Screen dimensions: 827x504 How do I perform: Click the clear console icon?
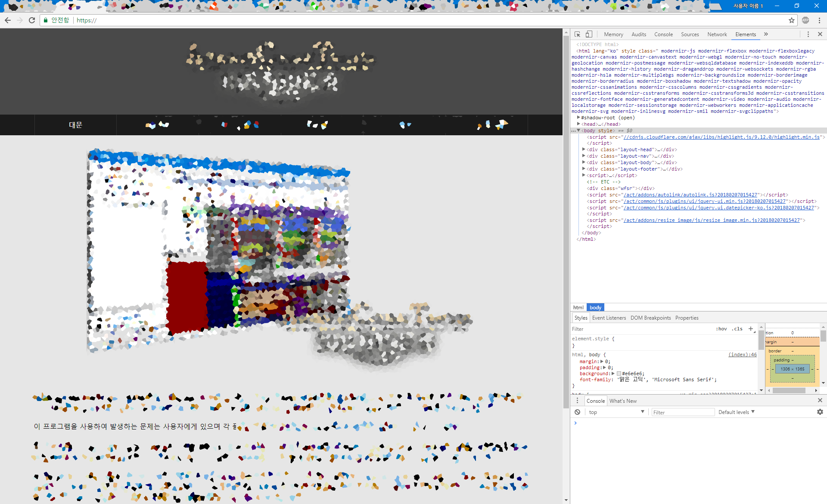(577, 412)
